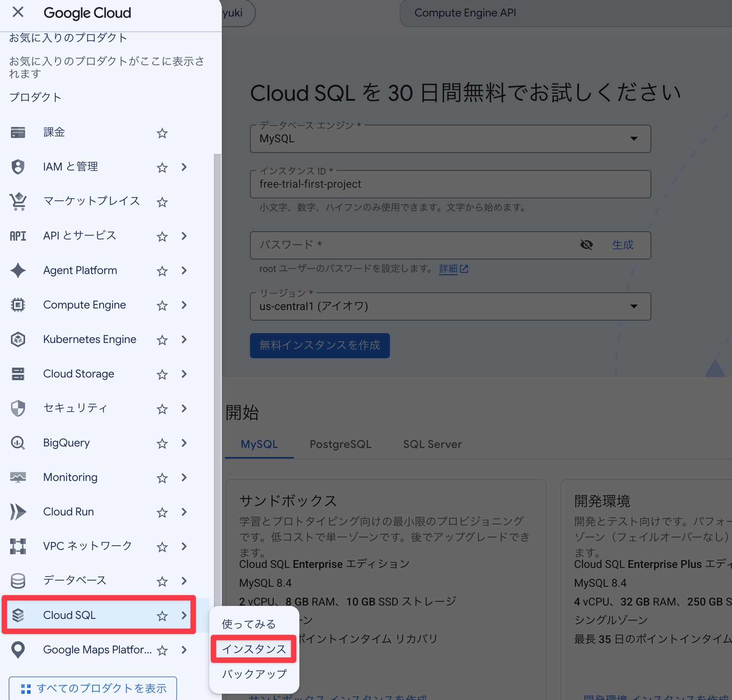Viewport: 732px width, 700px height.
Task: Open Monitoring menu item label
Action: pyautogui.click(x=70, y=477)
